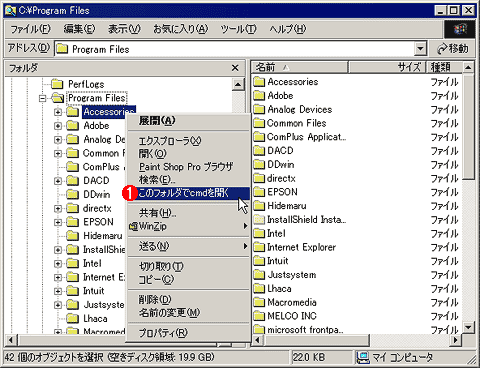480x368 pixels.
Task: Choose このフォルダでcmdを開く from context menu
Action: click(x=189, y=193)
